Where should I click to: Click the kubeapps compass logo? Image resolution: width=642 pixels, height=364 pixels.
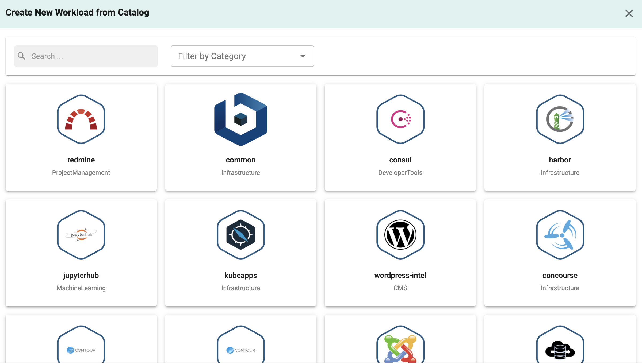pyautogui.click(x=241, y=235)
